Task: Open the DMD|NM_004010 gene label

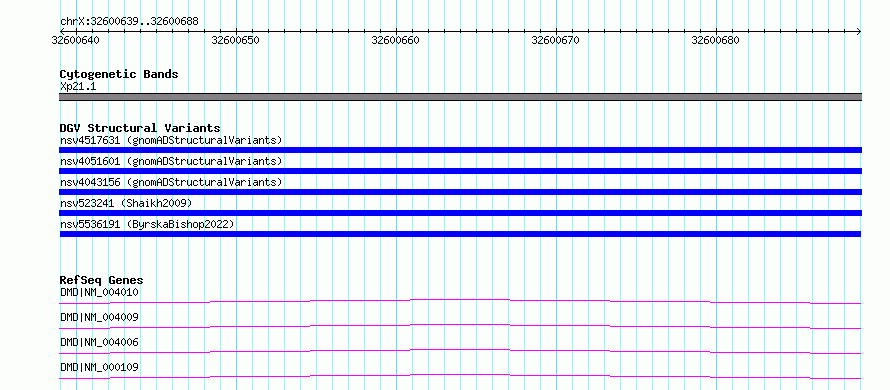Action: click(x=99, y=292)
